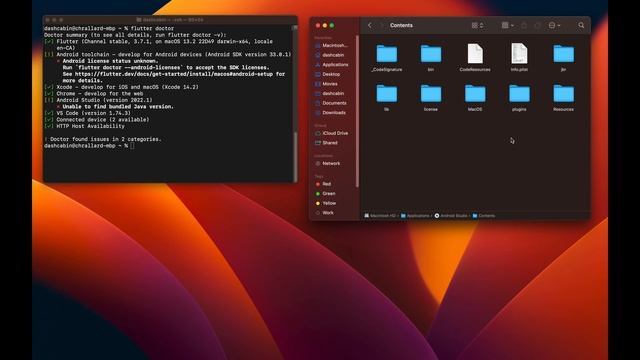Filter by the Yellow tag
The image size is (640, 360).
point(326,203)
